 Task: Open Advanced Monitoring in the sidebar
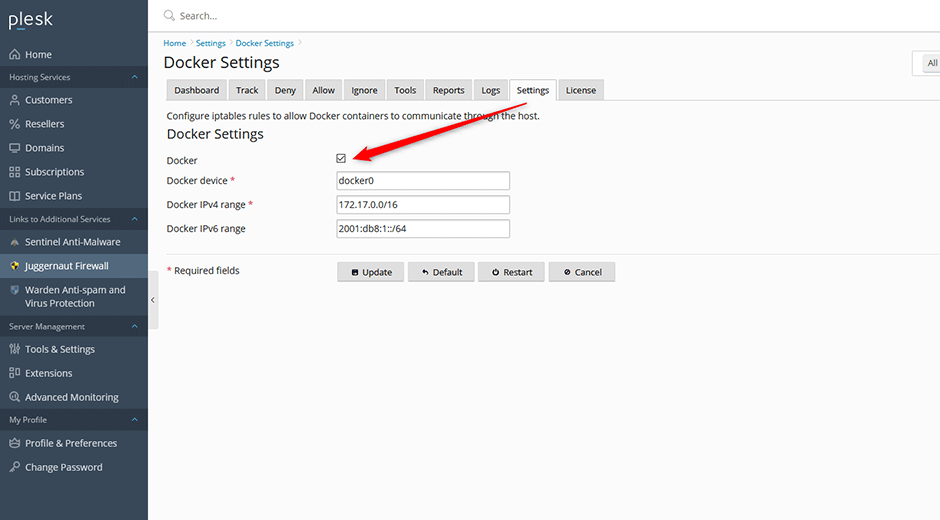[74, 397]
